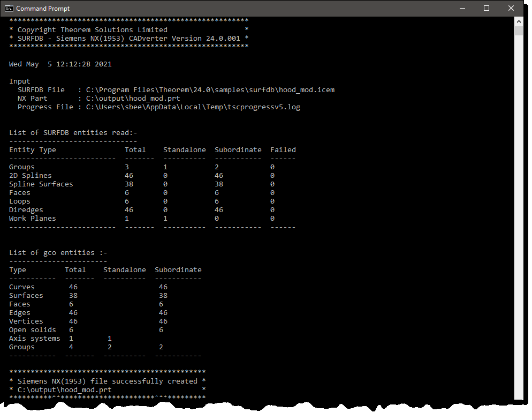Click the 'Type' column header in gco table
This screenshot has width=532, height=420.
coord(18,270)
